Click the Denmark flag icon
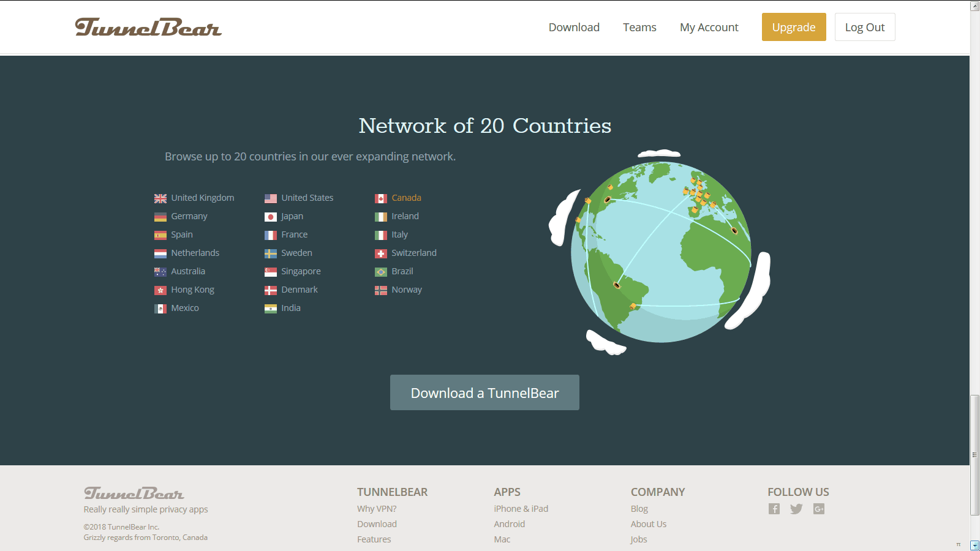 (x=271, y=290)
